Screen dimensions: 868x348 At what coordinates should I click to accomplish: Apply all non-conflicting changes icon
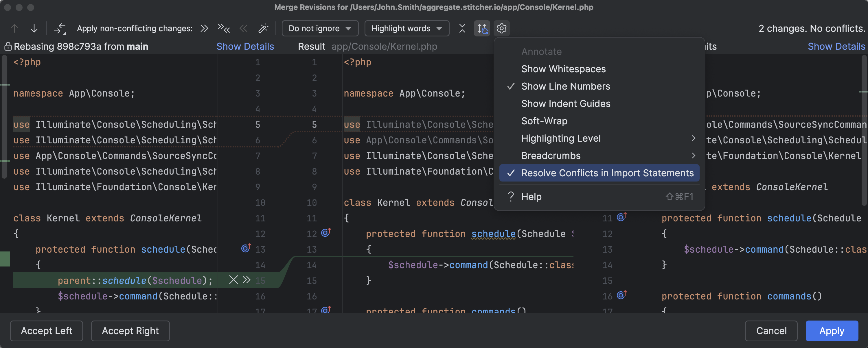point(223,28)
